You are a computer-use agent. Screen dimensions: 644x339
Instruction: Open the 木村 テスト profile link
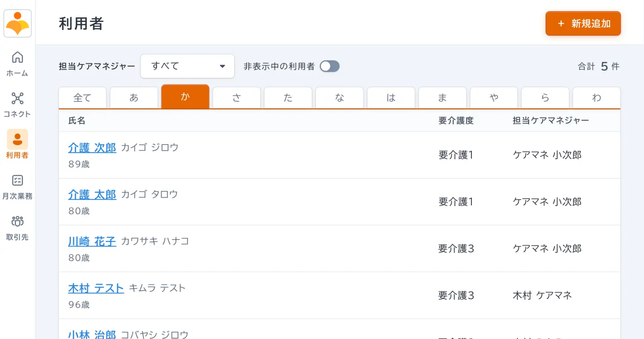[x=96, y=288]
